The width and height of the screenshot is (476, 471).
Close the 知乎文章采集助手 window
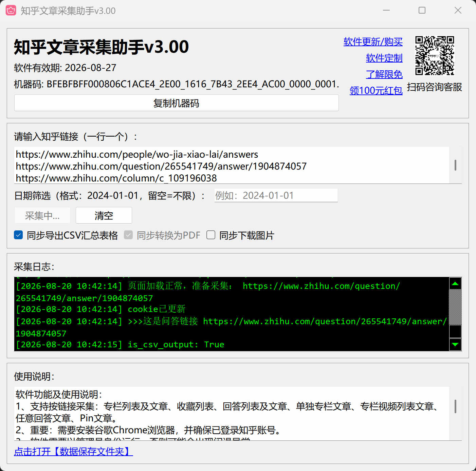458,11
